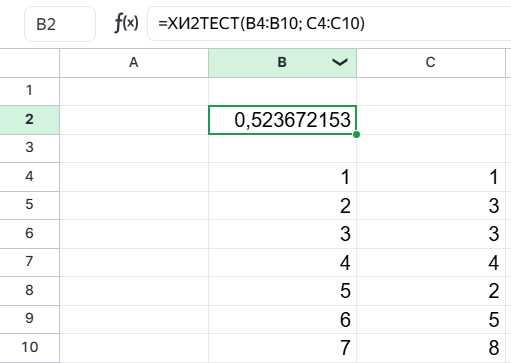This screenshot has height=363, width=511.
Task: Select cell C8 containing 2
Action: pyautogui.click(x=431, y=291)
